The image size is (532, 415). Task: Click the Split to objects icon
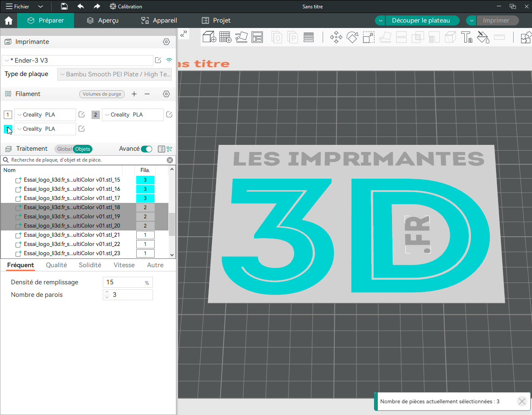(x=277, y=38)
